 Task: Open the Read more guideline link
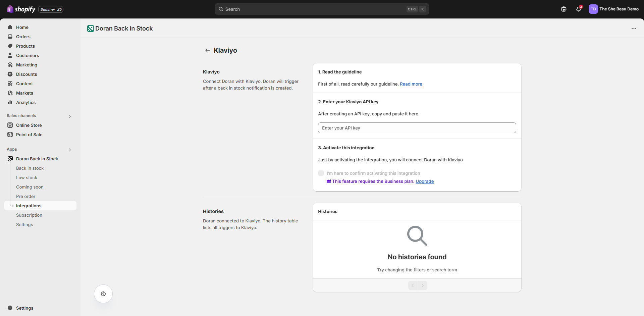[x=411, y=84]
